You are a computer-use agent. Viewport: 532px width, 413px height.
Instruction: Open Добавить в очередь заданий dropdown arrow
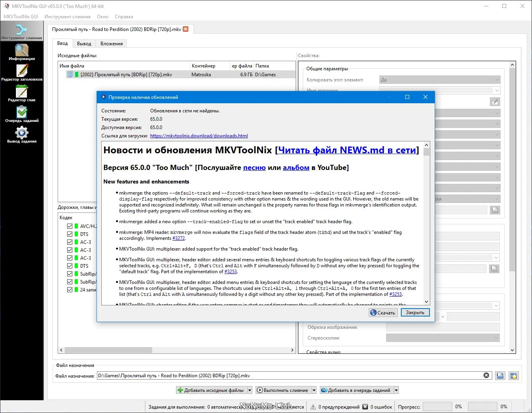(396, 390)
